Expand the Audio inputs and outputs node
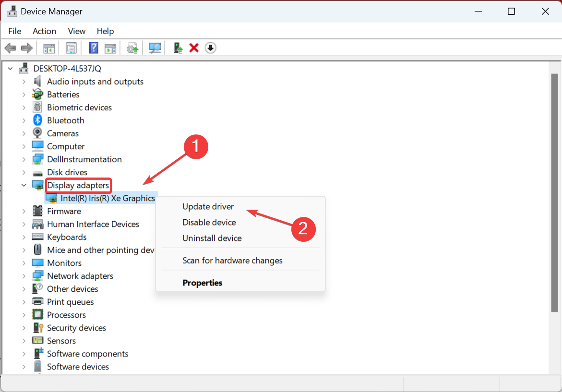Viewport: 562px width, 392px height. (24, 82)
